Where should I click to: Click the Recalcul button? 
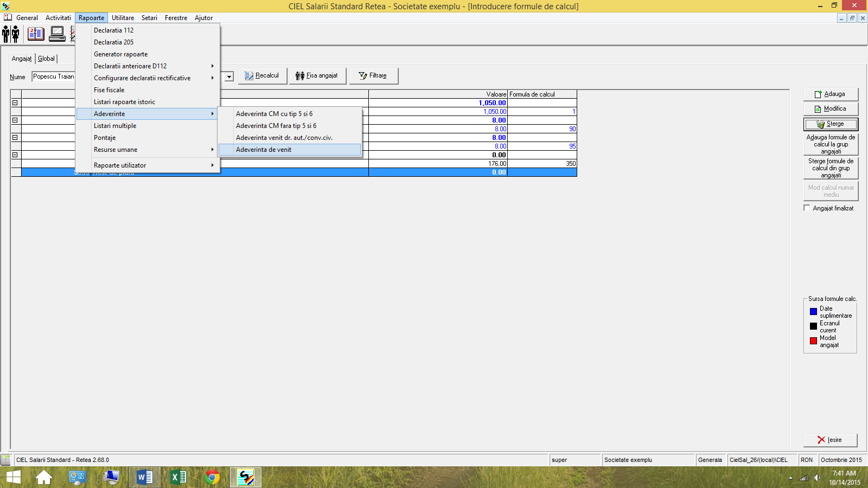[x=262, y=76]
